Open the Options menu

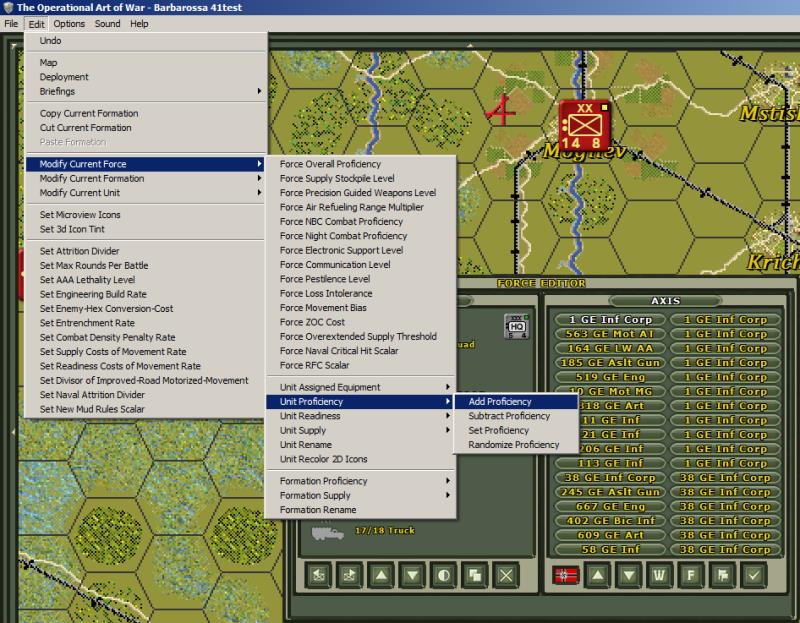pyautogui.click(x=69, y=23)
